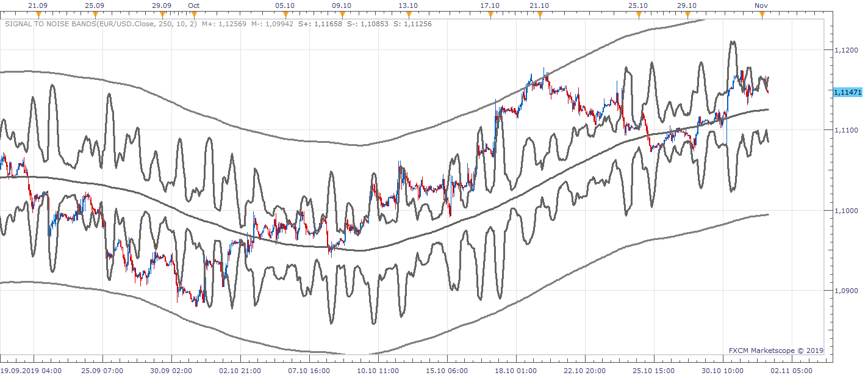This screenshot has width=868, height=378.
Task: Click the 19.09.2019 04:00 time axis label
Action: (31, 370)
